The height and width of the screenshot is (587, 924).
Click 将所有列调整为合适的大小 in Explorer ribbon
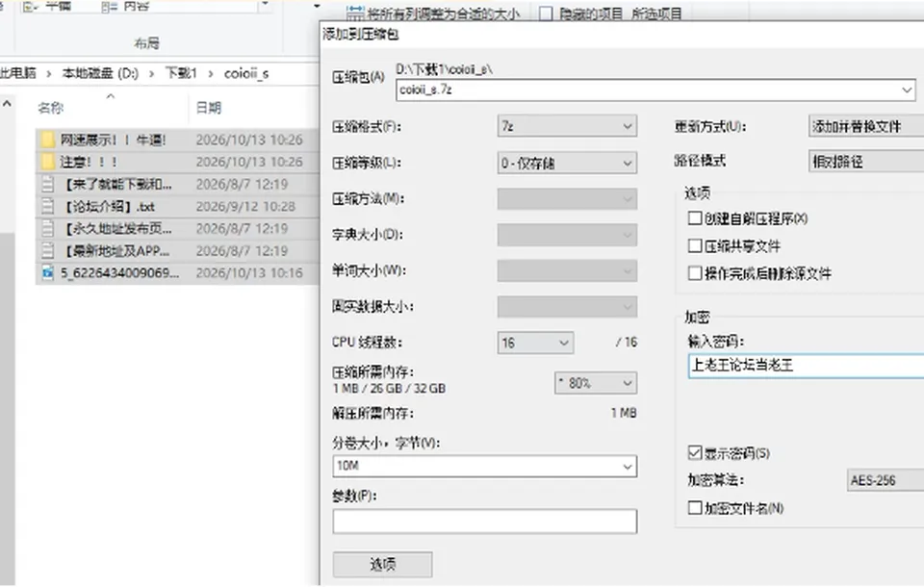click(433, 13)
